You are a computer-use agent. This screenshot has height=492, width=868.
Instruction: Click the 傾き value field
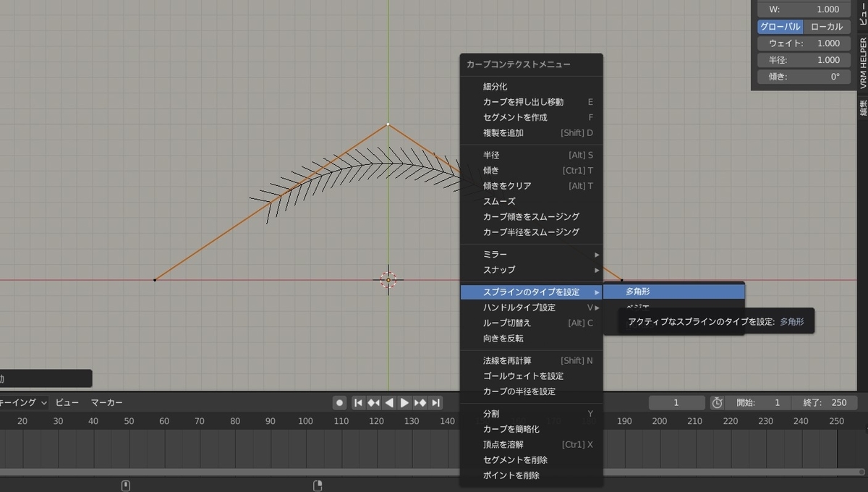coord(804,76)
